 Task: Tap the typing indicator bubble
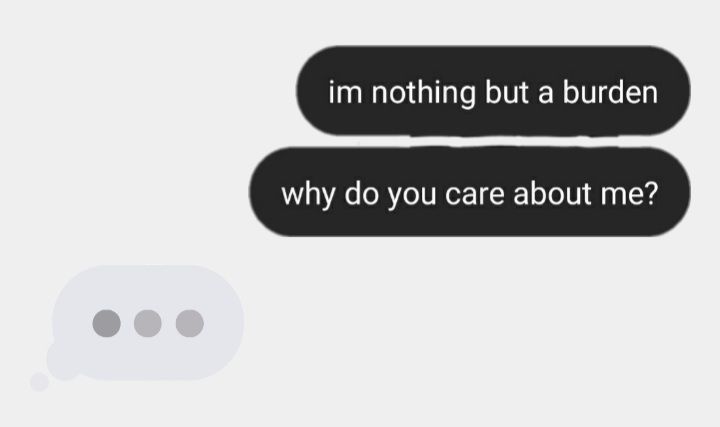[148, 323]
